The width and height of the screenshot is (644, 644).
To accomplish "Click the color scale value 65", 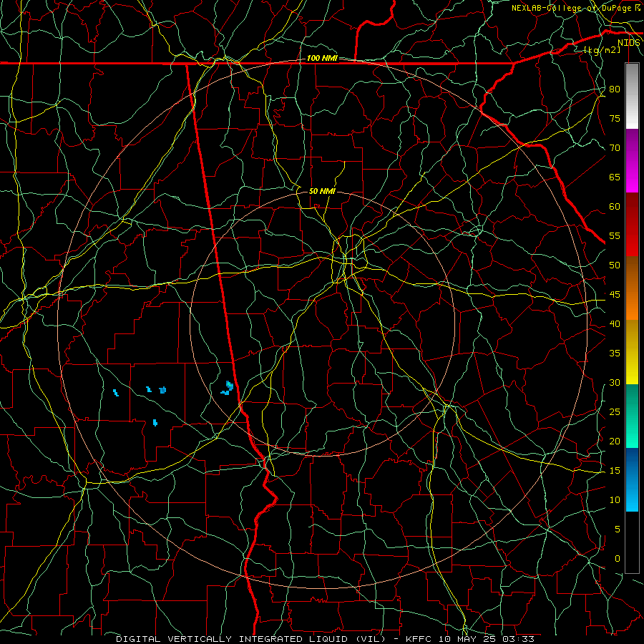I will click(615, 177).
